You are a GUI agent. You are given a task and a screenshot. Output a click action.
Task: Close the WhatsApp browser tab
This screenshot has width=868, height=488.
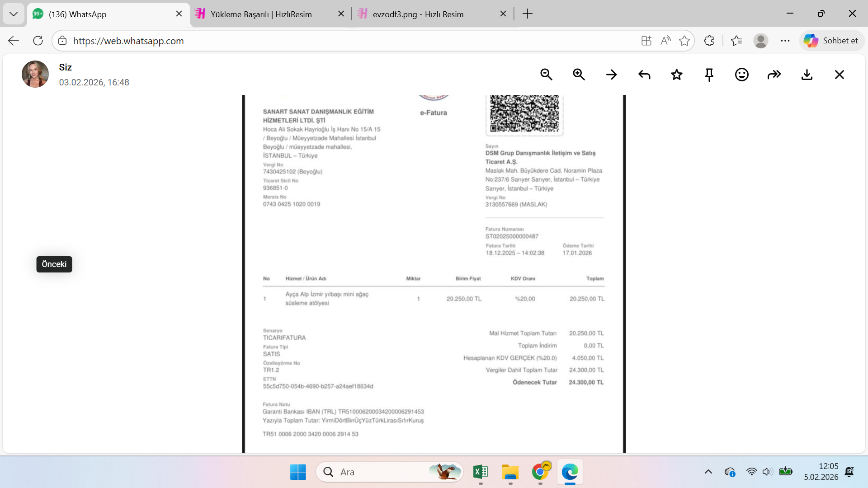[179, 14]
